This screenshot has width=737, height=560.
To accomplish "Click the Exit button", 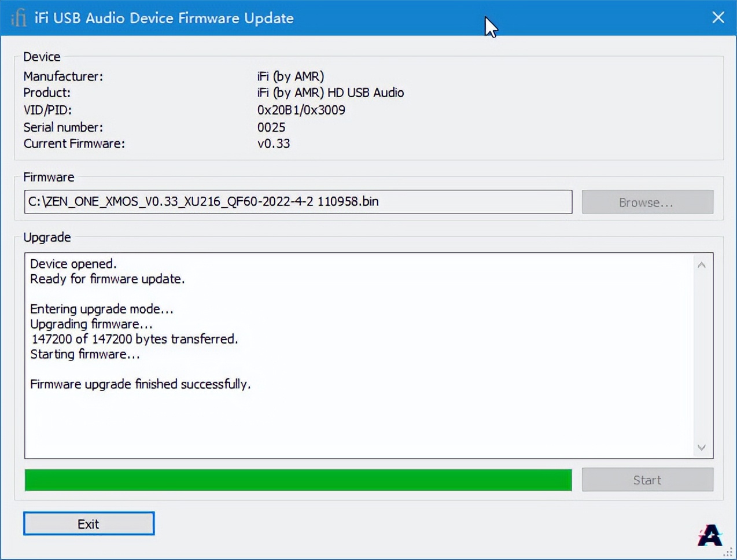I will [89, 524].
